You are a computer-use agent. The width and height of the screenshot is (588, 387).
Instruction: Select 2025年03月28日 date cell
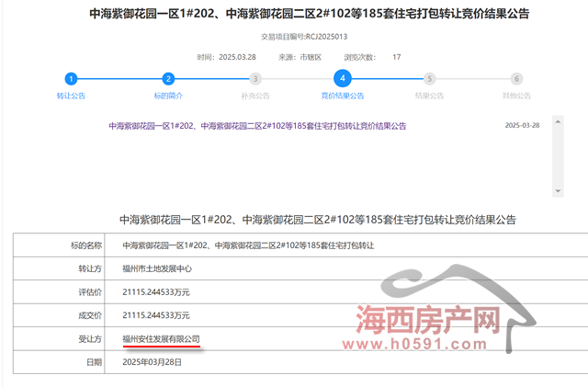point(152,362)
